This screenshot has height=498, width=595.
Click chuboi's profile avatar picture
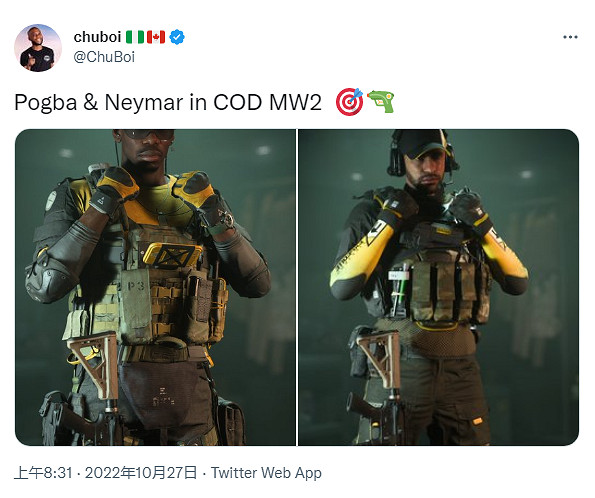tap(38, 48)
